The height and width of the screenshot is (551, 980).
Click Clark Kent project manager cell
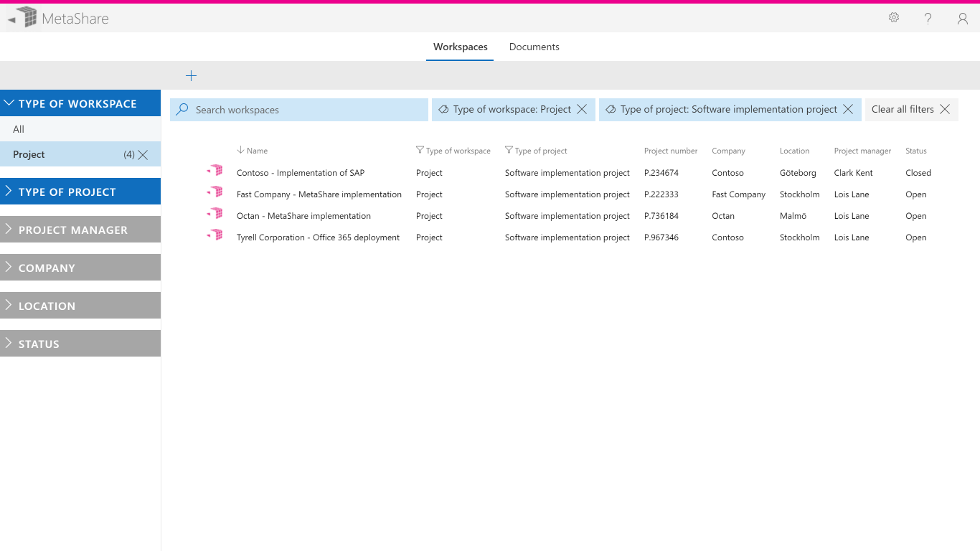click(854, 173)
